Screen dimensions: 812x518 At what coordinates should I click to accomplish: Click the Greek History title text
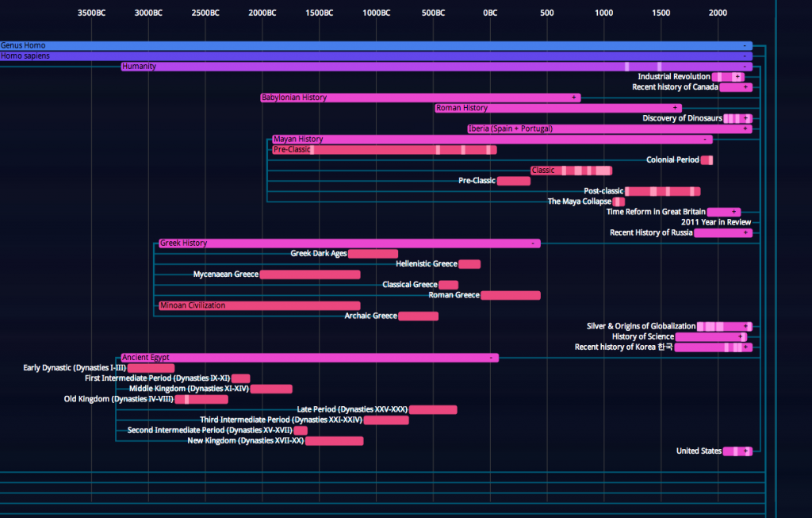coord(183,243)
